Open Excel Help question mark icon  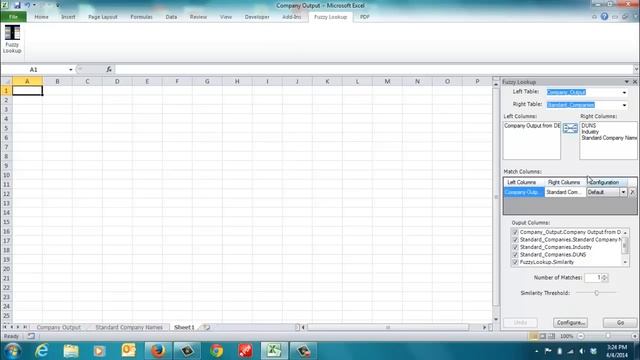pos(604,17)
